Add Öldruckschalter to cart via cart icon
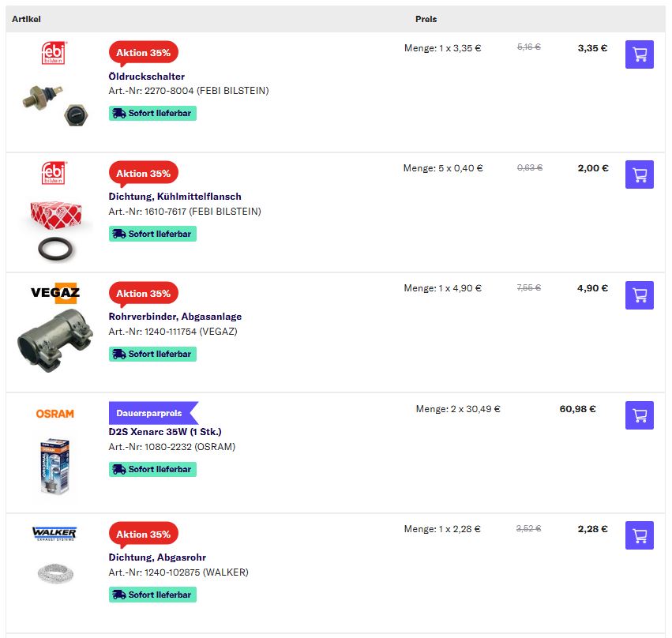Viewport: 672px width, 638px height. pos(639,54)
